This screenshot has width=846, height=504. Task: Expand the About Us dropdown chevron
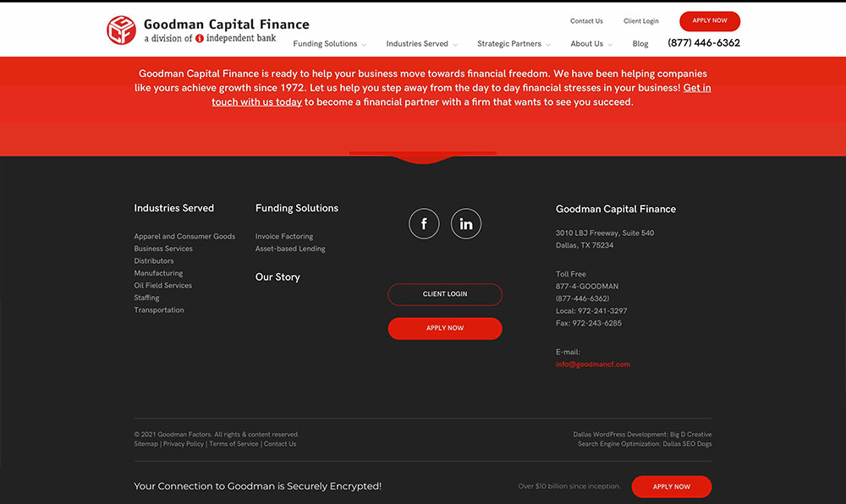pyautogui.click(x=610, y=45)
